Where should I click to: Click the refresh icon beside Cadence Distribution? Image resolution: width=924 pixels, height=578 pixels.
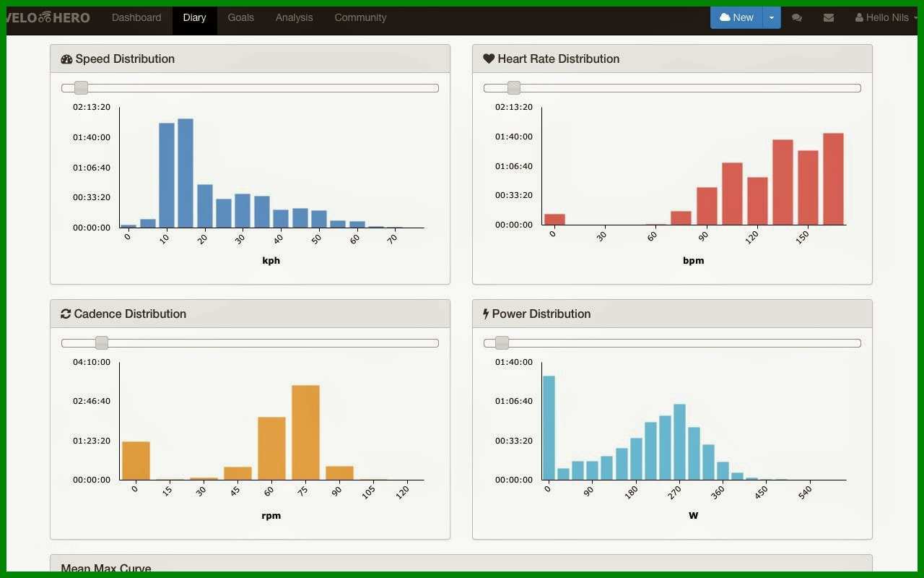(66, 314)
